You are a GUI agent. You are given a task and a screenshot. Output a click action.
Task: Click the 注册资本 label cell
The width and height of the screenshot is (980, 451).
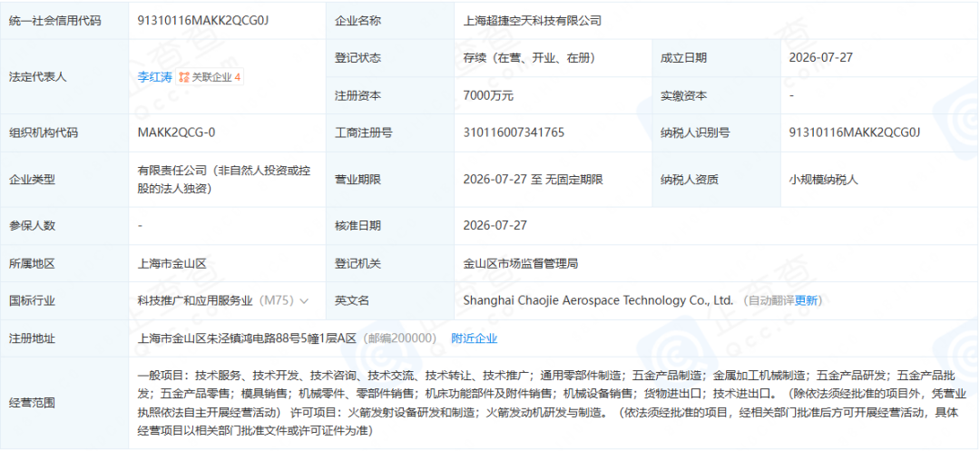(390, 95)
